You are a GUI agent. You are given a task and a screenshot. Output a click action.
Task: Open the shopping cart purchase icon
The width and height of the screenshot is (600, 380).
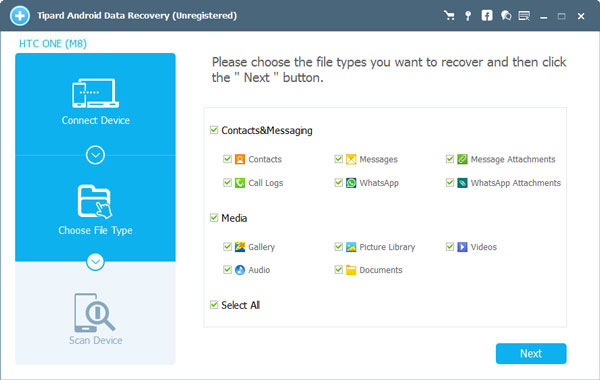click(x=449, y=16)
